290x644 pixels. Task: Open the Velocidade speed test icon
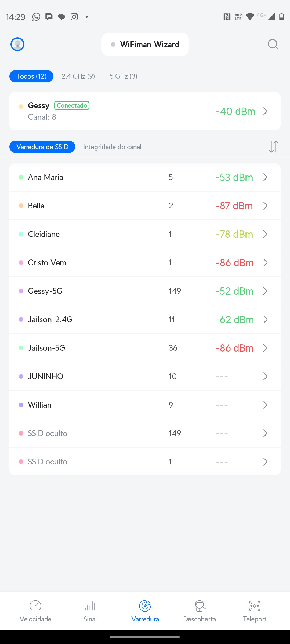click(35, 606)
